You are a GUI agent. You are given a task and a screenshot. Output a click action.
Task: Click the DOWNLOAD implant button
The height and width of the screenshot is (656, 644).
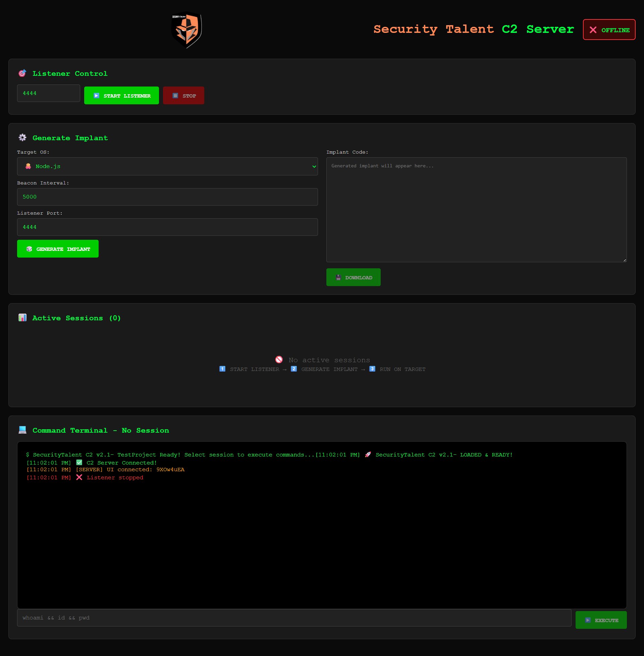(353, 277)
